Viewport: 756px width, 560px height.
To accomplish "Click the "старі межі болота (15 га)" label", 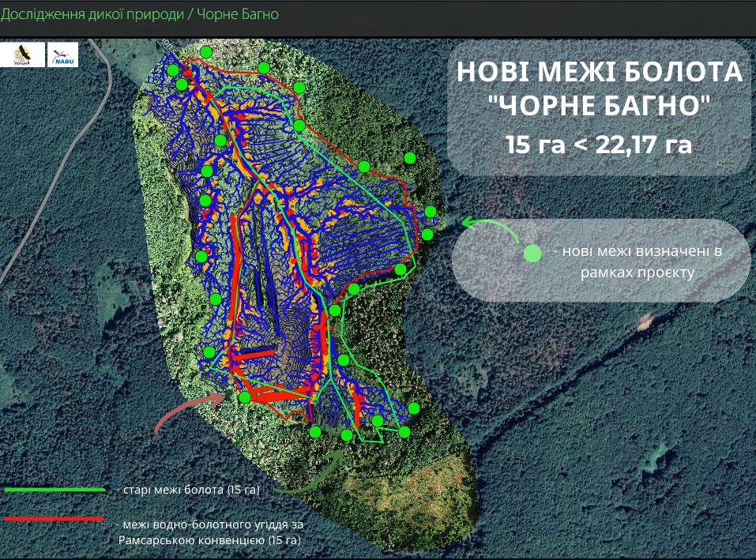I will pos(187,490).
